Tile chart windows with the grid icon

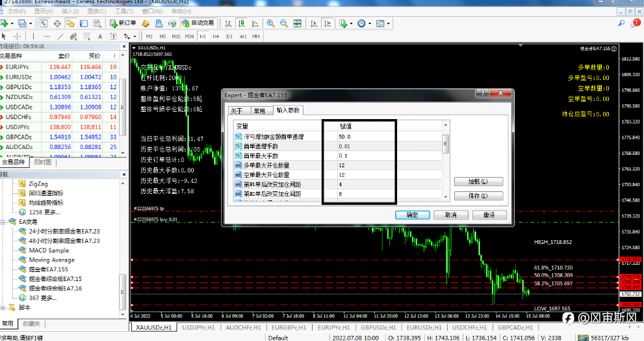(x=298, y=23)
